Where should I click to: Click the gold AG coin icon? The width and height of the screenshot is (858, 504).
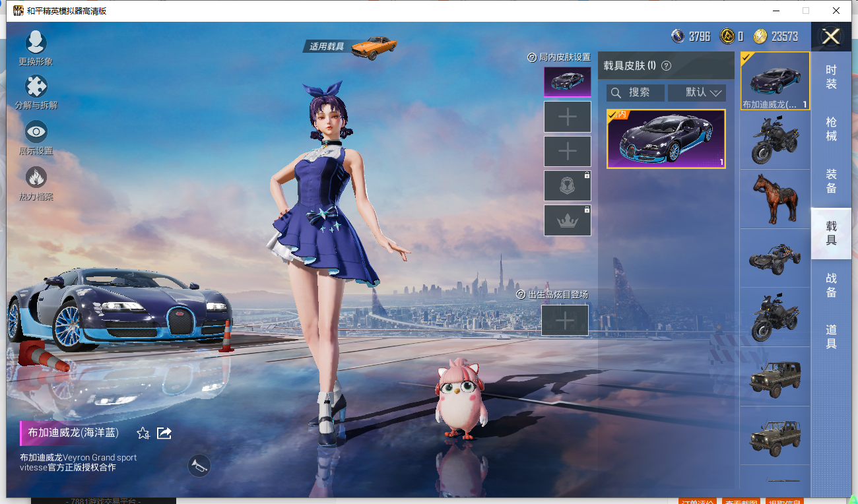point(727,36)
